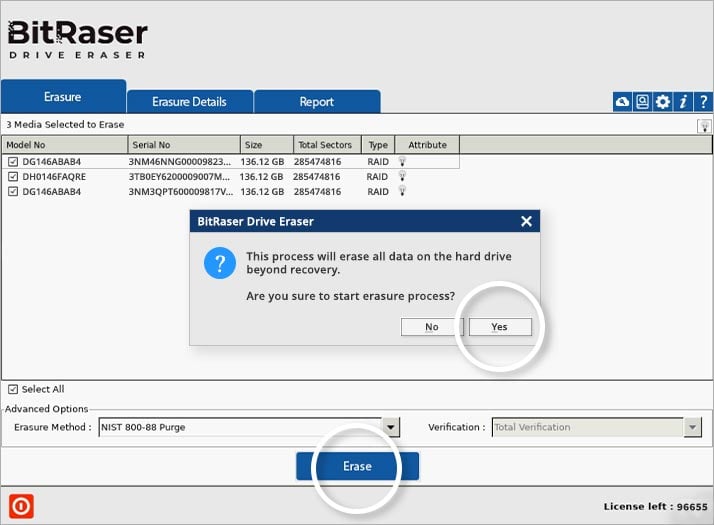
Task: Select serial number 3NM3QPT600009817V... cell
Action: pos(181,192)
